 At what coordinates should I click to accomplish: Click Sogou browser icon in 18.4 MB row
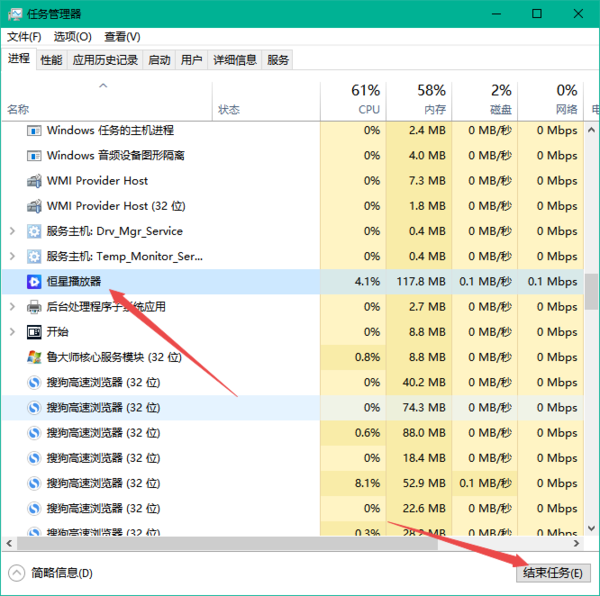click(x=34, y=458)
